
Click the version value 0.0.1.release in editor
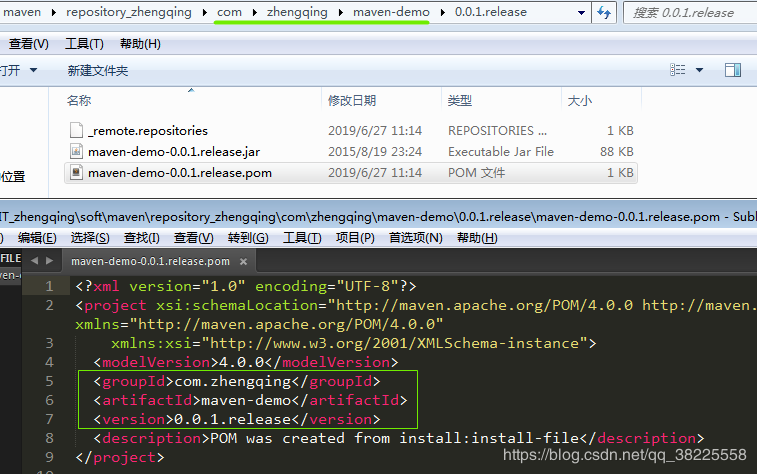[232, 419]
